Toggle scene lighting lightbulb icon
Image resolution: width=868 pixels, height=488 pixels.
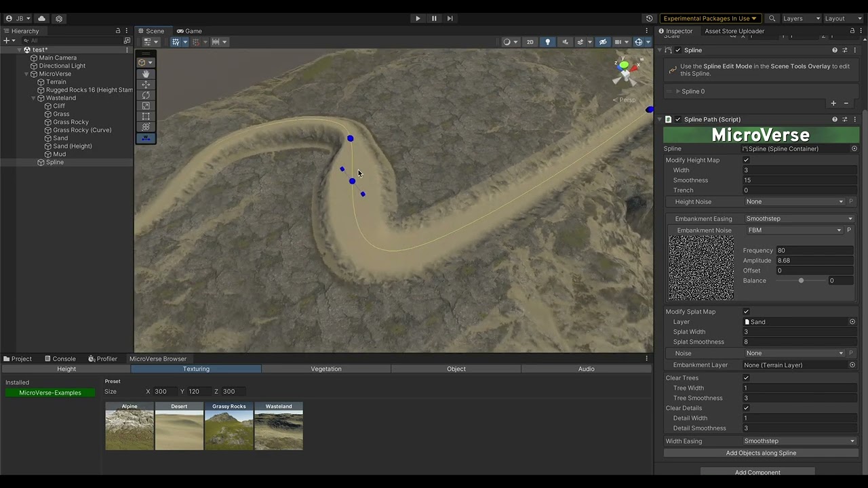point(548,42)
